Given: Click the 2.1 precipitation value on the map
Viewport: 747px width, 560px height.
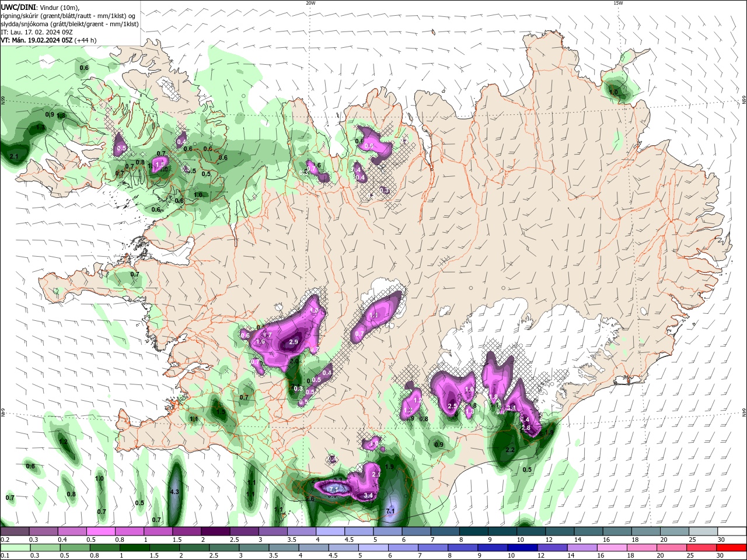Looking at the screenshot, I should coord(15,156).
